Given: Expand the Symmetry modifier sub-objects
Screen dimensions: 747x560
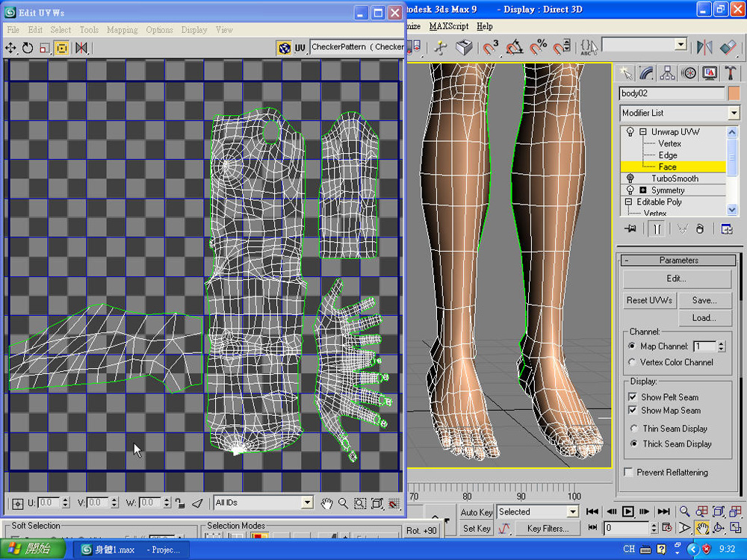Looking at the screenshot, I should tap(642, 190).
